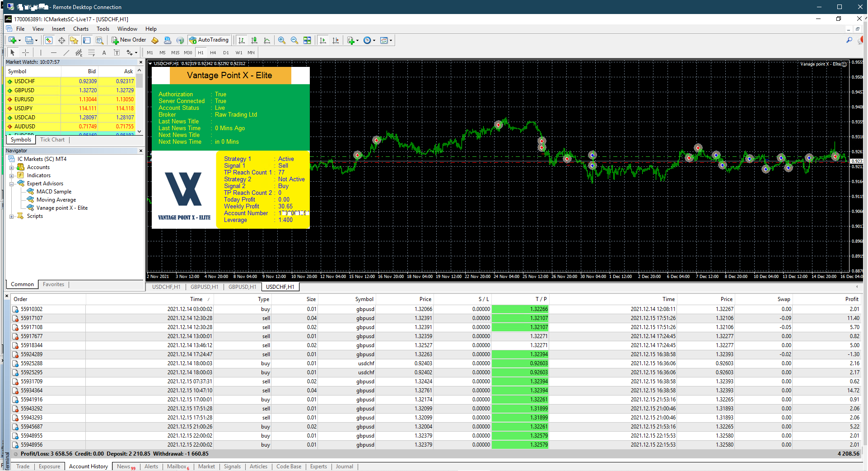Select the Text Label tool
Screen dimensions: 868x471
coord(117,52)
